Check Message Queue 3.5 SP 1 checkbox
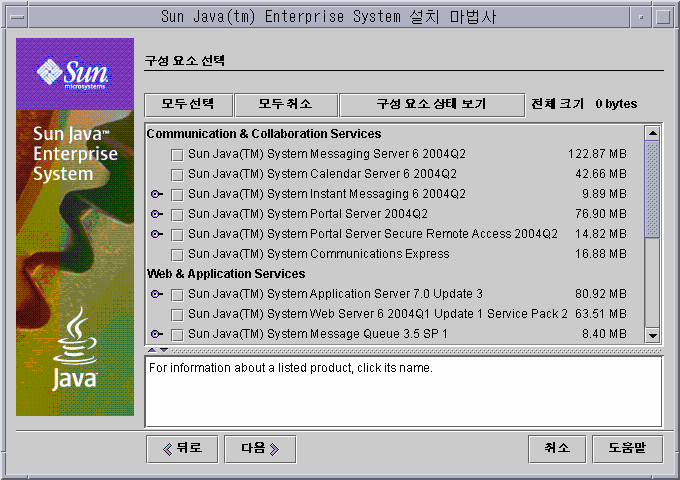The image size is (680, 480). tap(177, 335)
